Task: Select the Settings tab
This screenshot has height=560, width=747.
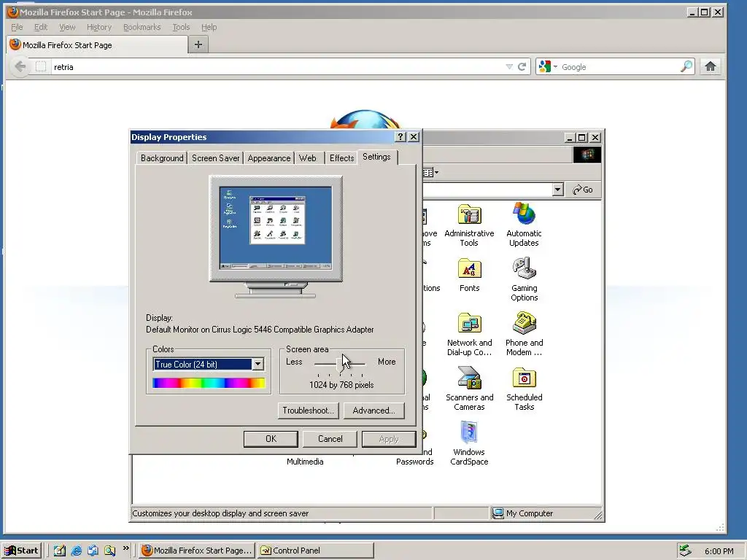Action: tap(376, 157)
